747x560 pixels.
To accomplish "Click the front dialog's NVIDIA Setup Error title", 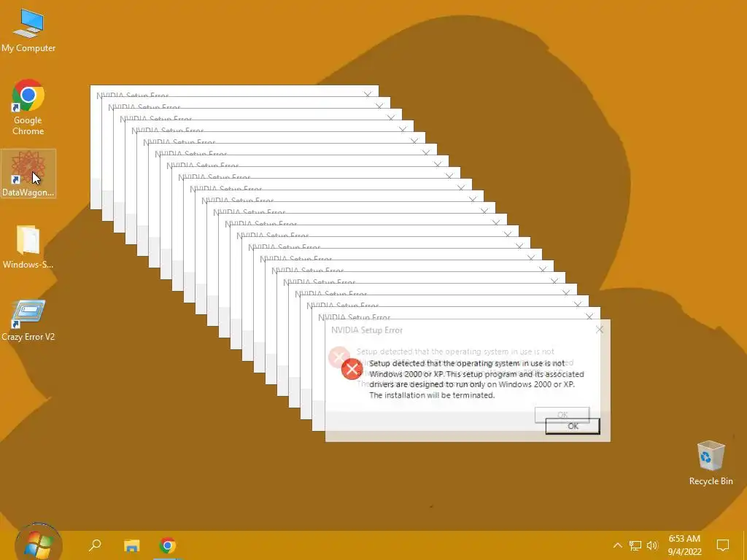I will 367,330.
